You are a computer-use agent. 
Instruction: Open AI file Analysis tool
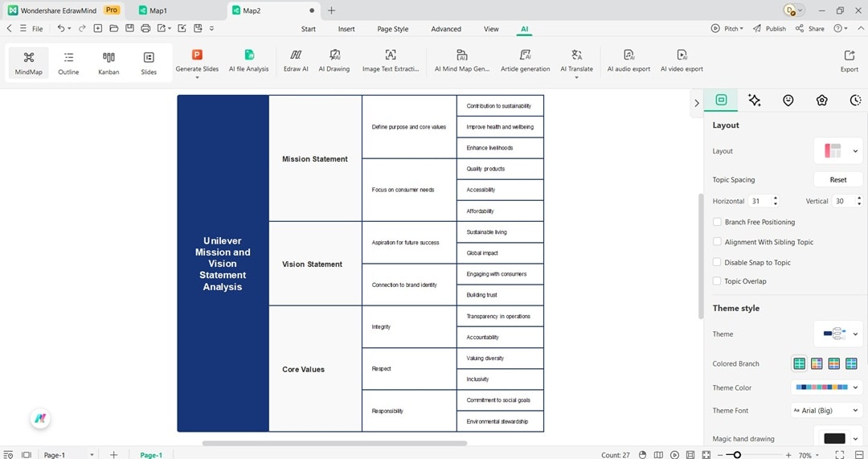pos(248,61)
